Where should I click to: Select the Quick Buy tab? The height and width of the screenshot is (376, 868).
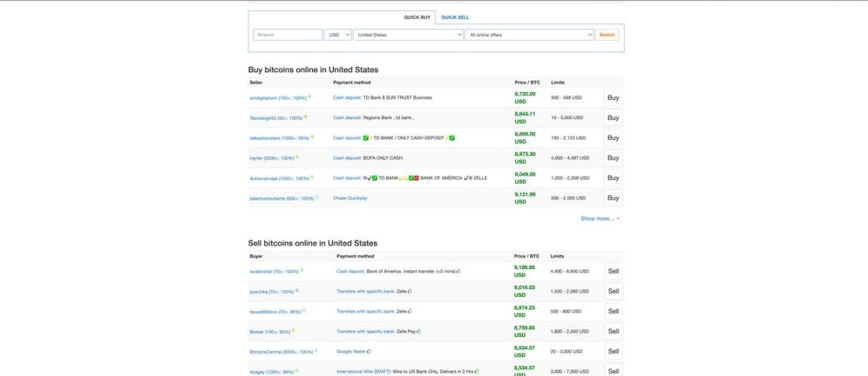pyautogui.click(x=417, y=17)
